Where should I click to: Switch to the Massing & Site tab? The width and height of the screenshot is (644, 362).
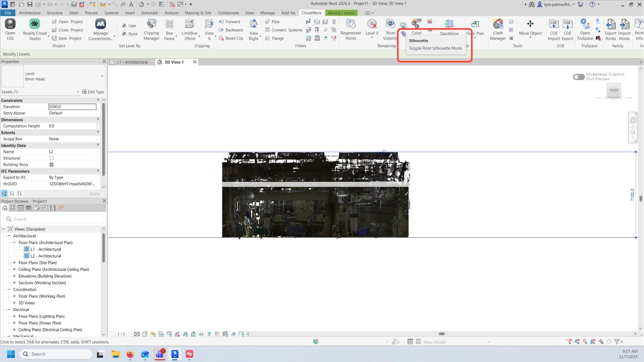point(198,13)
